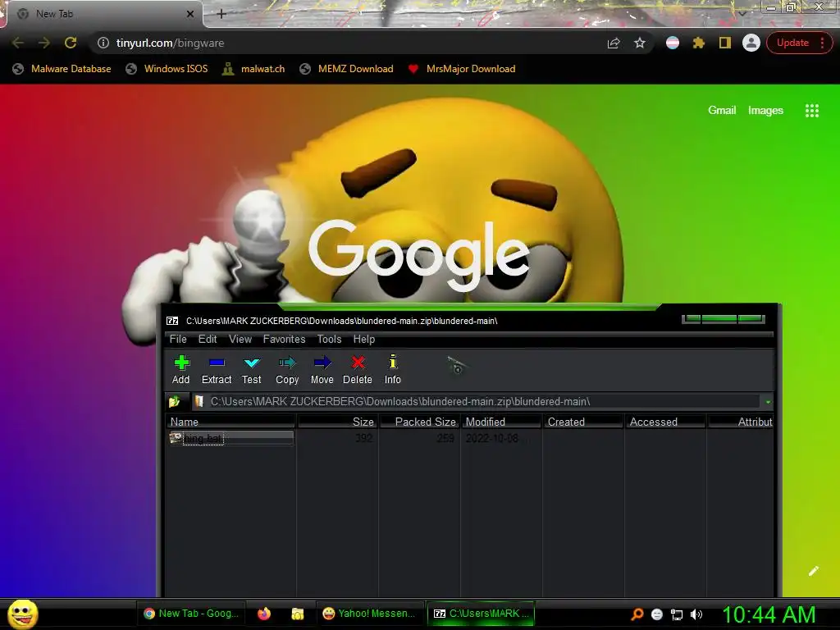Open Gmail link on Google page
The height and width of the screenshot is (630, 840).
tap(722, 111)
